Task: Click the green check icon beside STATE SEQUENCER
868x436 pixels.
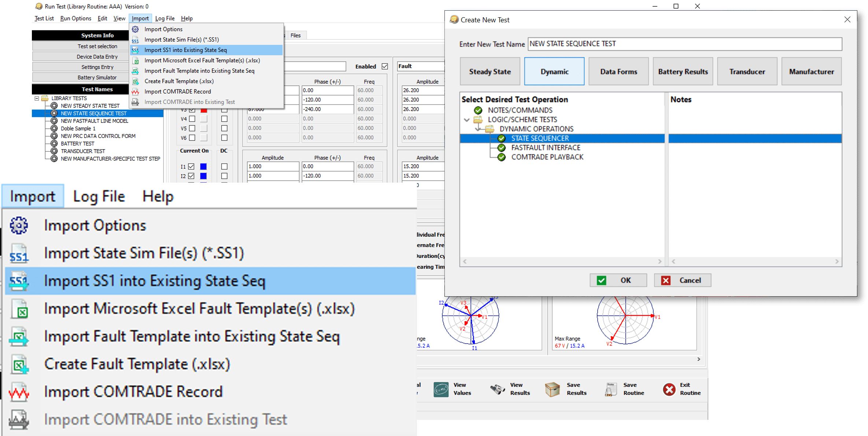Action: pyautogui.click(x=502, y=138)
